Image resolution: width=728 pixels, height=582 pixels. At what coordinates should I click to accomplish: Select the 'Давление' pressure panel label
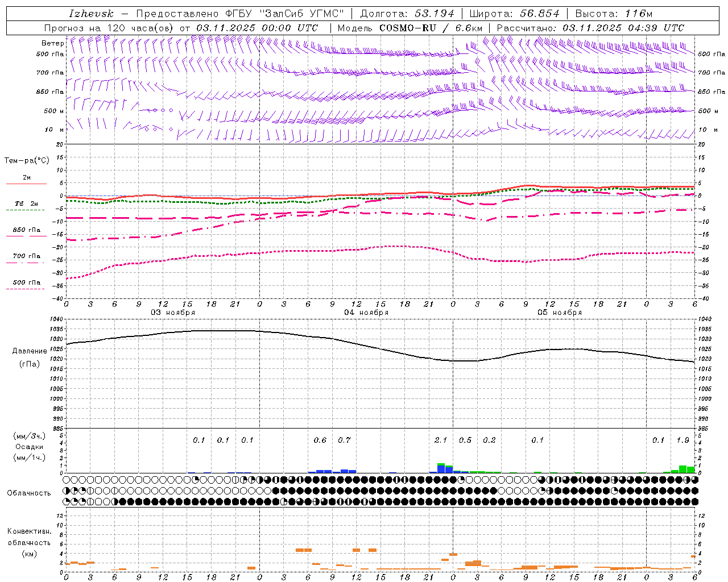tap(30, 351)
